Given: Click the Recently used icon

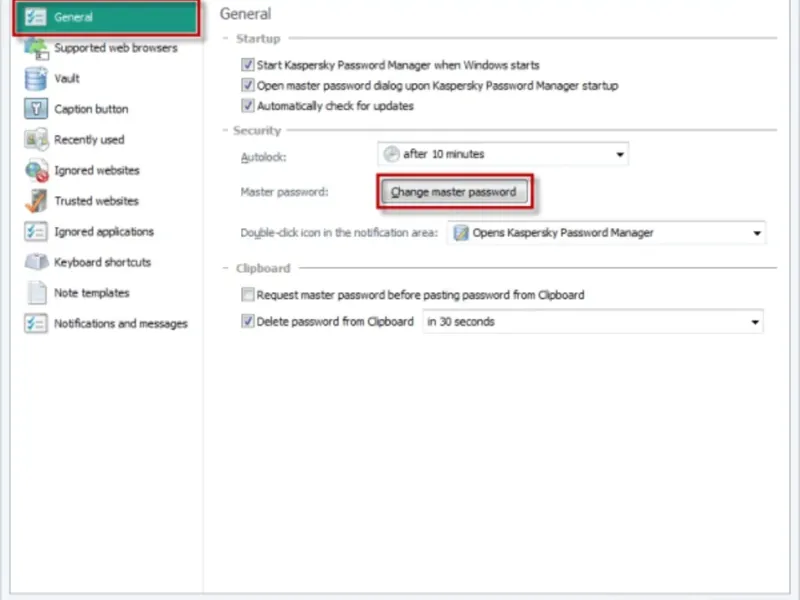Looking at the screenshot, I should tap(36, 139).
